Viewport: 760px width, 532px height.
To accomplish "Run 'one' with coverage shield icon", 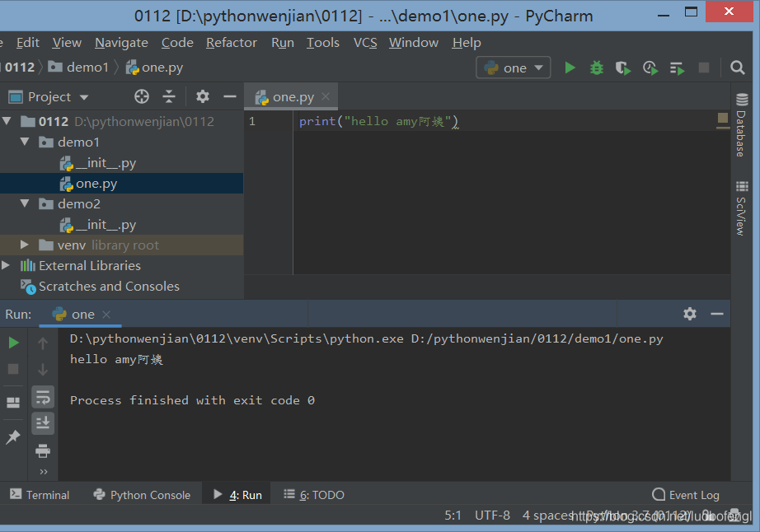I will (623, 68).
